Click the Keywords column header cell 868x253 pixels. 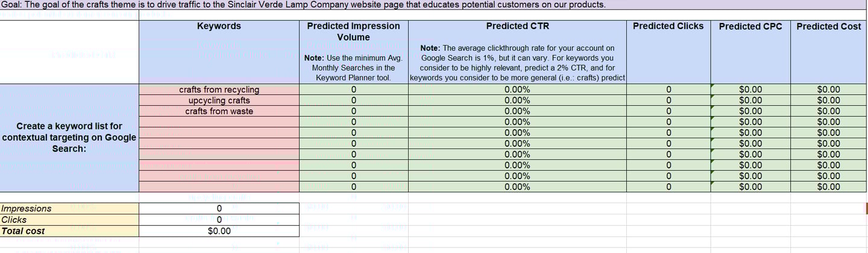(x=219, y=27)
